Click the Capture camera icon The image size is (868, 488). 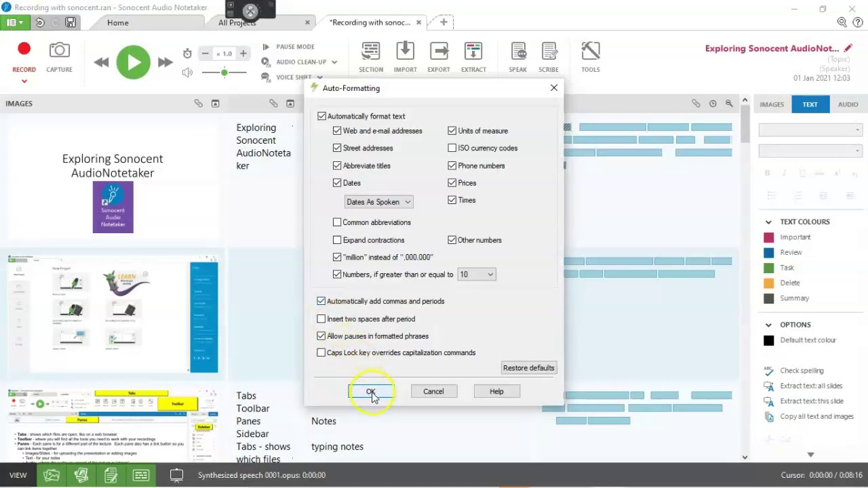coord(59,50)
